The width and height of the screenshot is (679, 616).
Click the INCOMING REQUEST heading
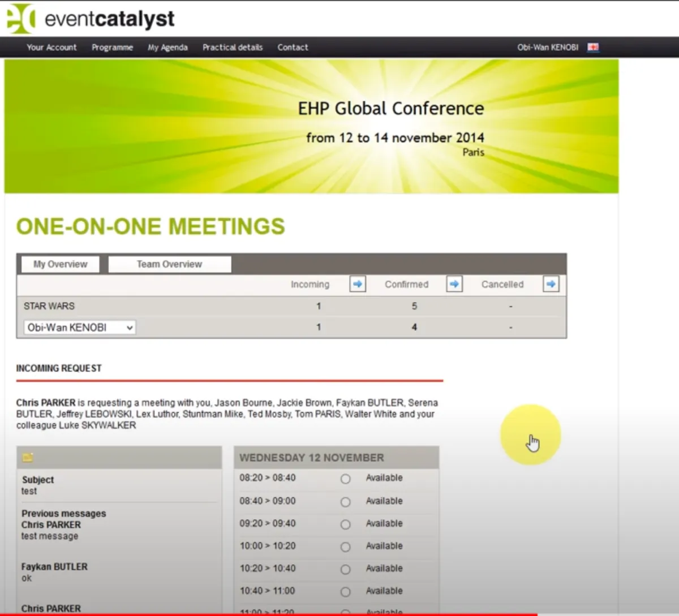click(59, 368)
